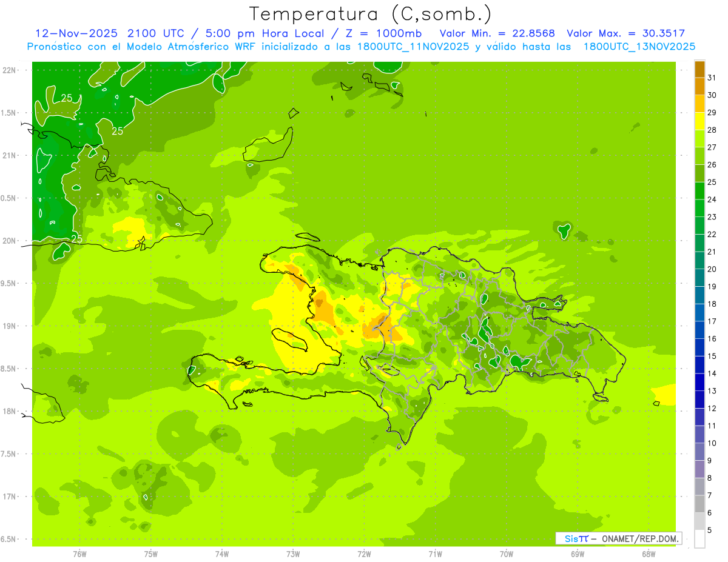Click the colorbar legend value 12
The height and width of the screenshot is (562, 728).
click(712, 409)
